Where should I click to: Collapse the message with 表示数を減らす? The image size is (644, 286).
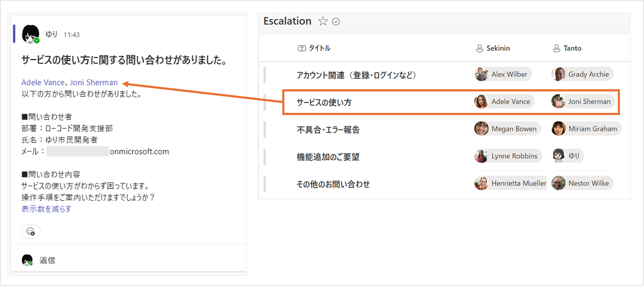point(46,209)
